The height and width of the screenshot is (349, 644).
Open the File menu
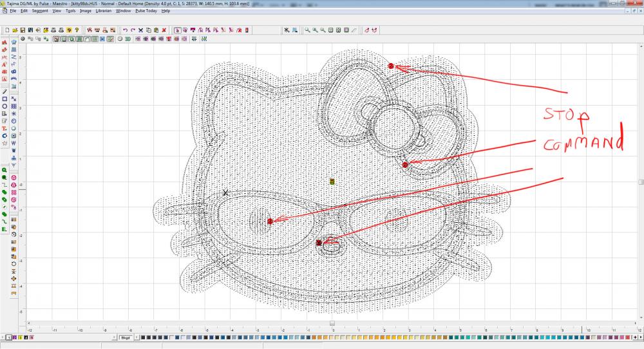pos(13,11)
